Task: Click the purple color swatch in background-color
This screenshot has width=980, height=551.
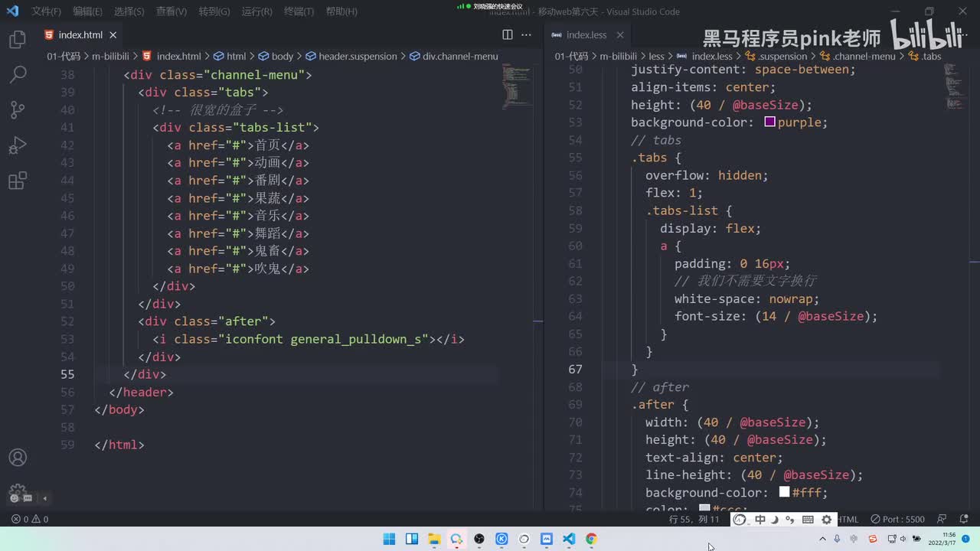Action: coord(769,122)
